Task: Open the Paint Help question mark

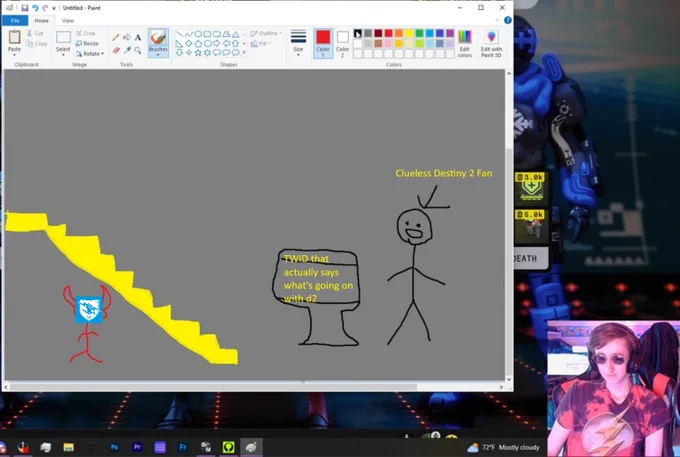Action: click(508, 20)
